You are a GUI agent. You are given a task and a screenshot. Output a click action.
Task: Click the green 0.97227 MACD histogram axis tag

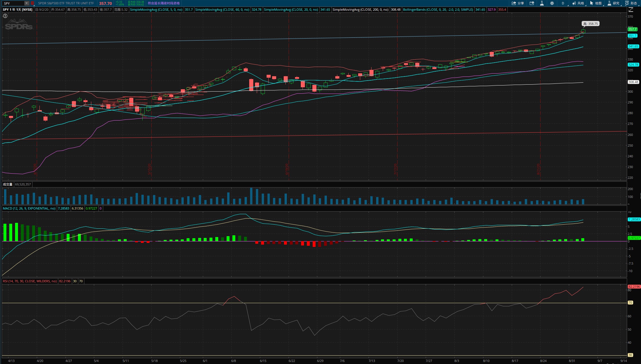[x=634, y=238]
